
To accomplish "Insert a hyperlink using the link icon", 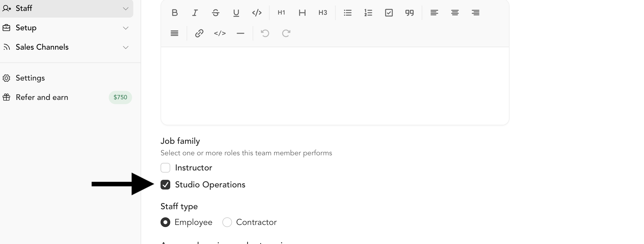I will coord(199,33).
